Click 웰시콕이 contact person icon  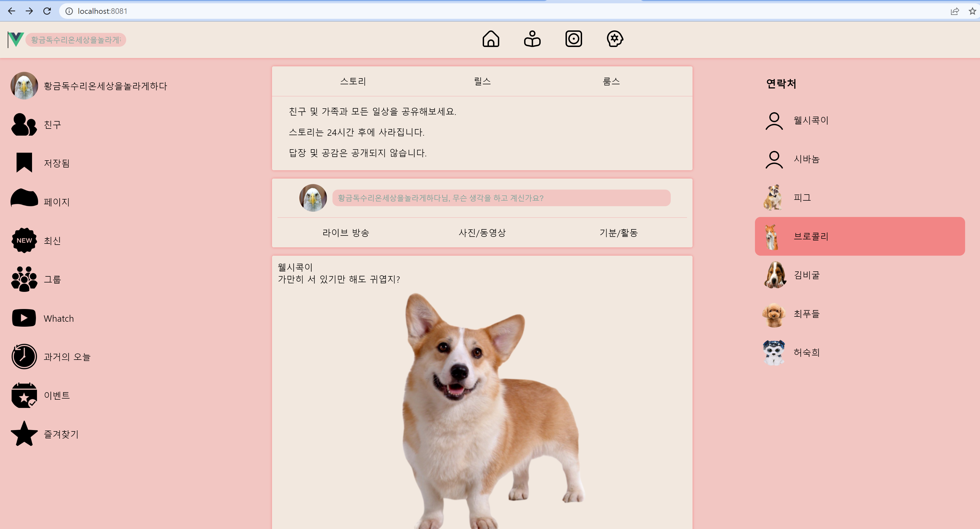[x=774, y=121]
